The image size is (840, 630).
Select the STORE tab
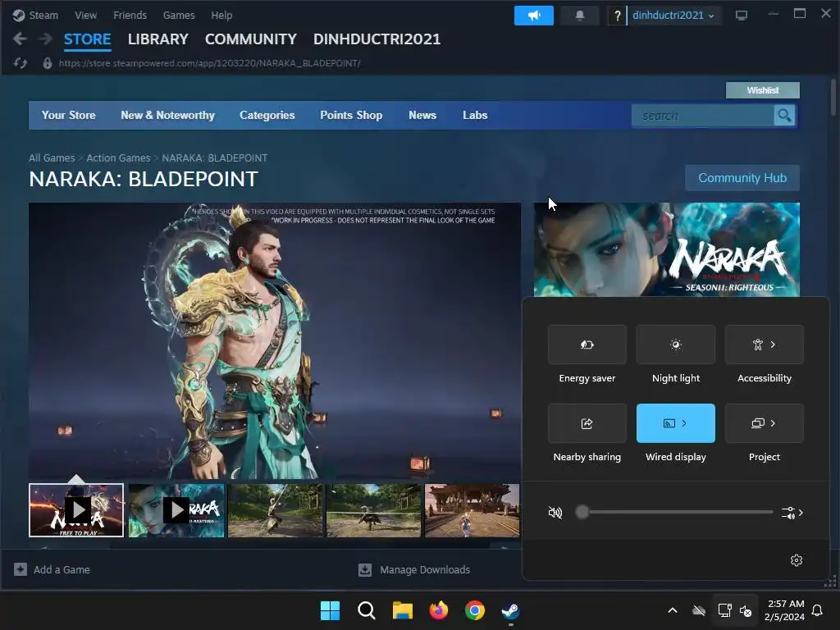point(87,39)
